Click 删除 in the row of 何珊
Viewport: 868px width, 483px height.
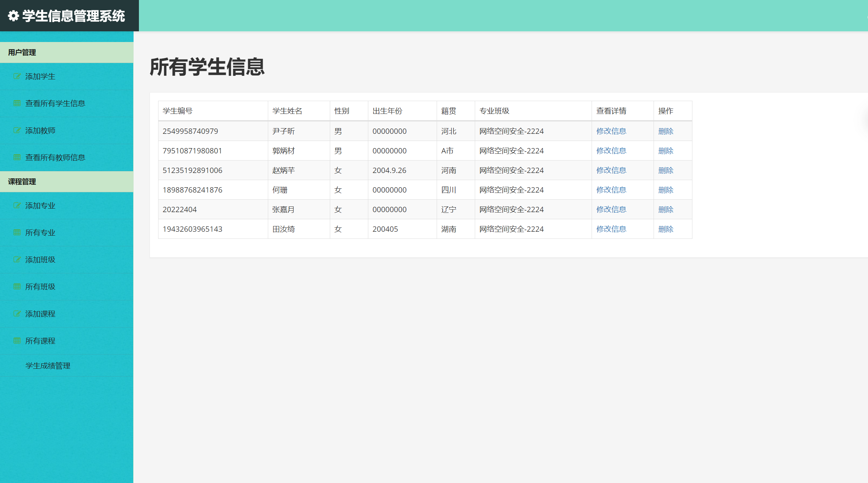click(x=665, y=190)
